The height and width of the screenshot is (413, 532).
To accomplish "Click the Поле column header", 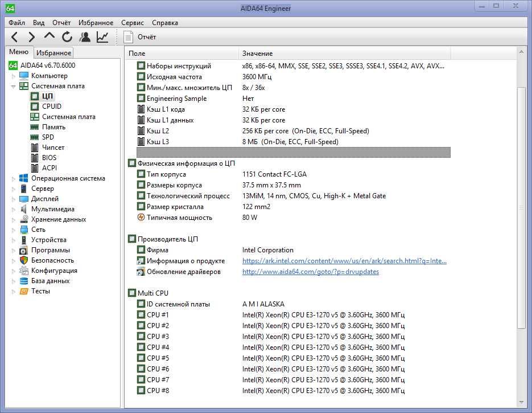I will (182, 54).
